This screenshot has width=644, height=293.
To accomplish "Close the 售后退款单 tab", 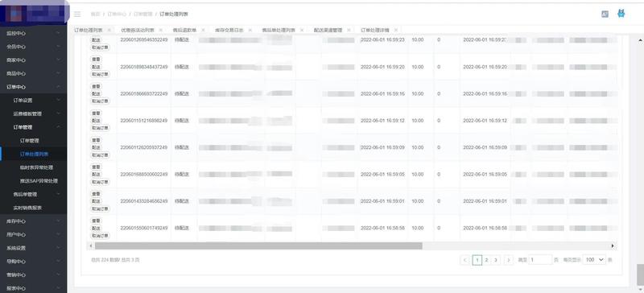I will point(203,30).
